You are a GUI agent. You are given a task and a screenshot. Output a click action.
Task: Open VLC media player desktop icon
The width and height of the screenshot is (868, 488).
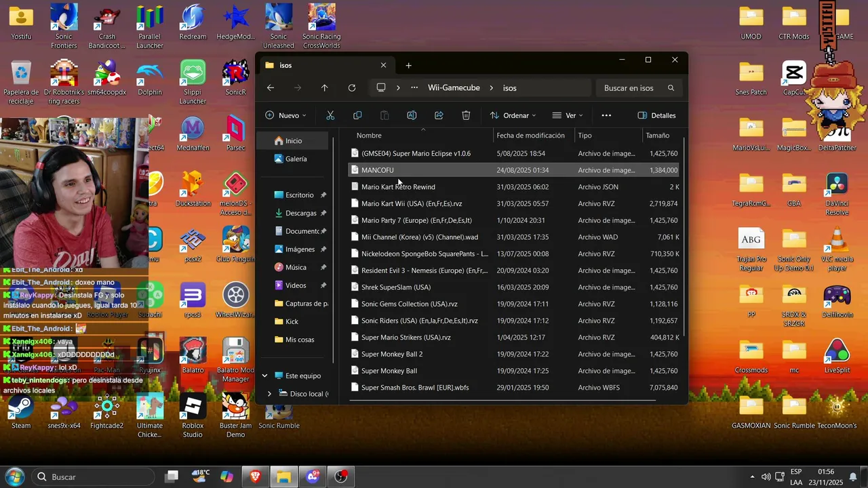[837, 249]
